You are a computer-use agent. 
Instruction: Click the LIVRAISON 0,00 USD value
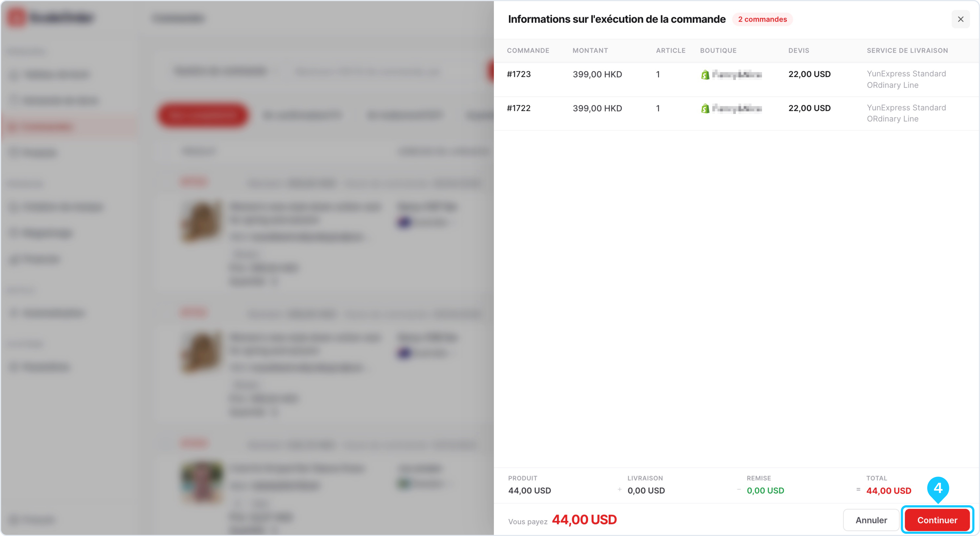tap(646, 490)
